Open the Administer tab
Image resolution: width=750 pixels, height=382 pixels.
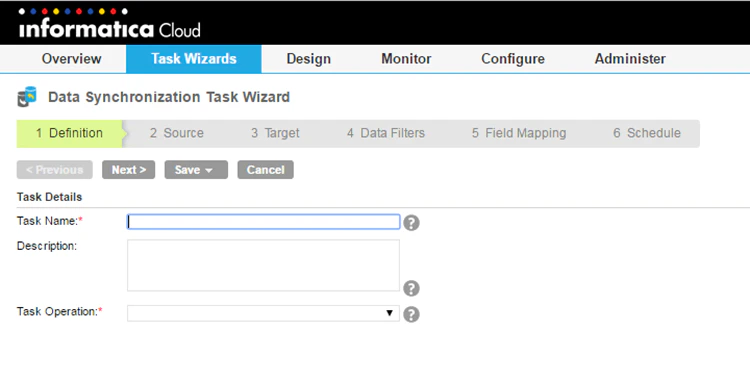coord(630,59)
